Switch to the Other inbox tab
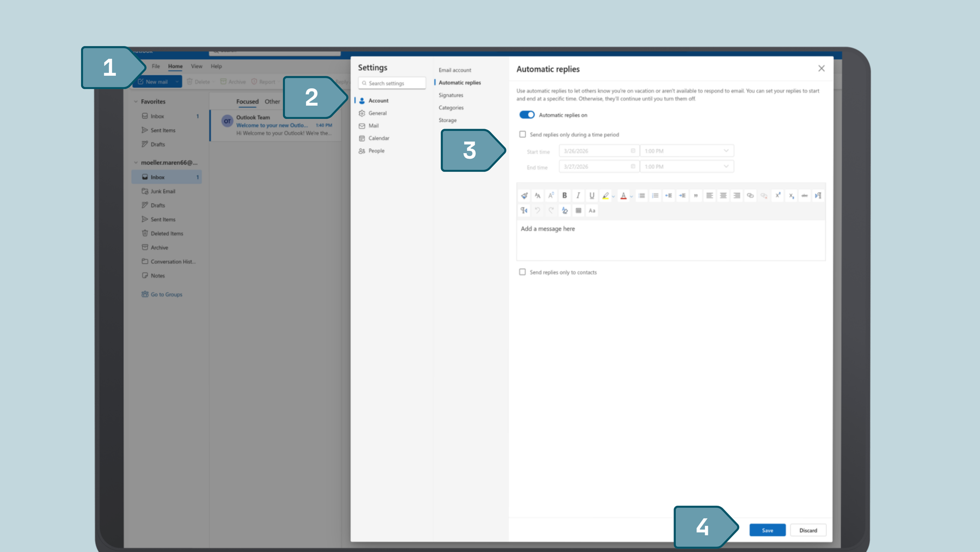 point(272,101)
